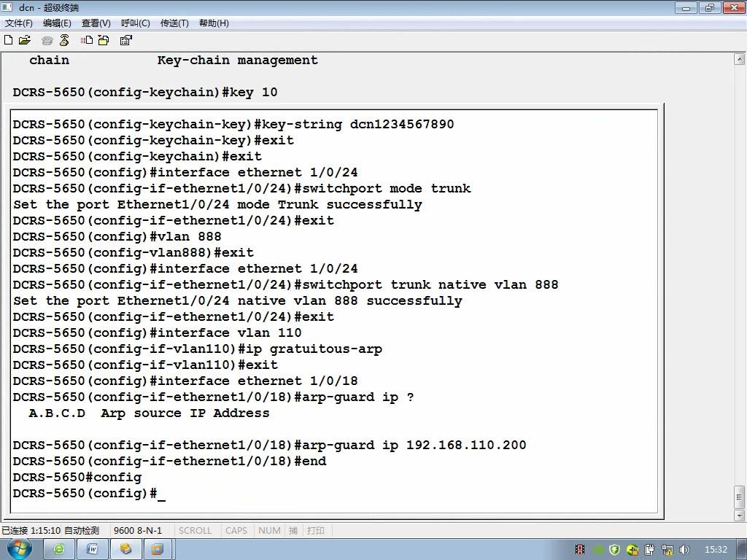Click the vertical scrollbar thumb

click(x=740, y=497)
